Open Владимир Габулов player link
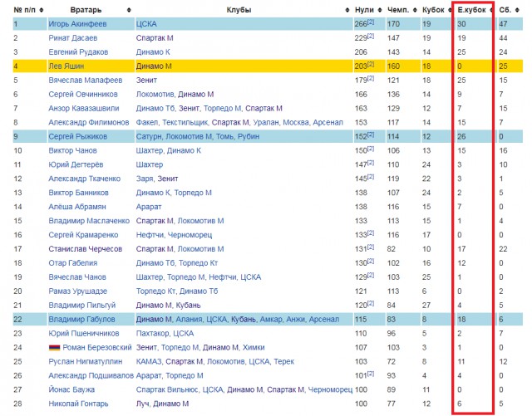 (81, 320)
